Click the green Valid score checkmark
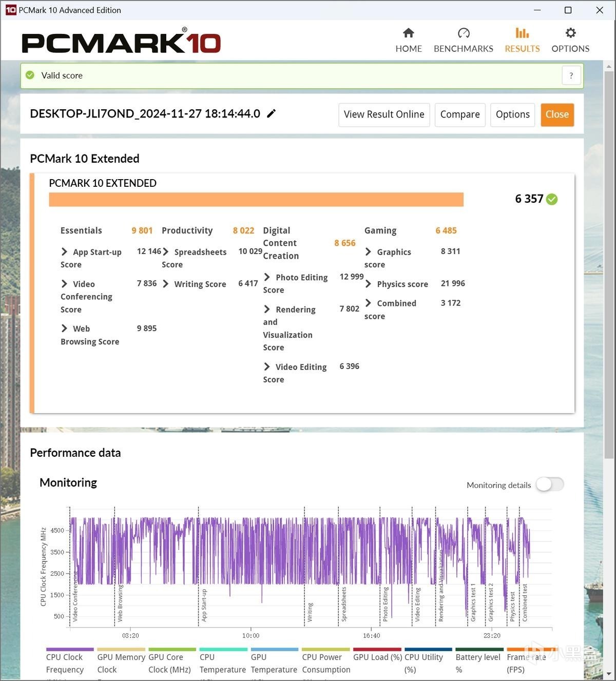 click(x=30, y=75)
